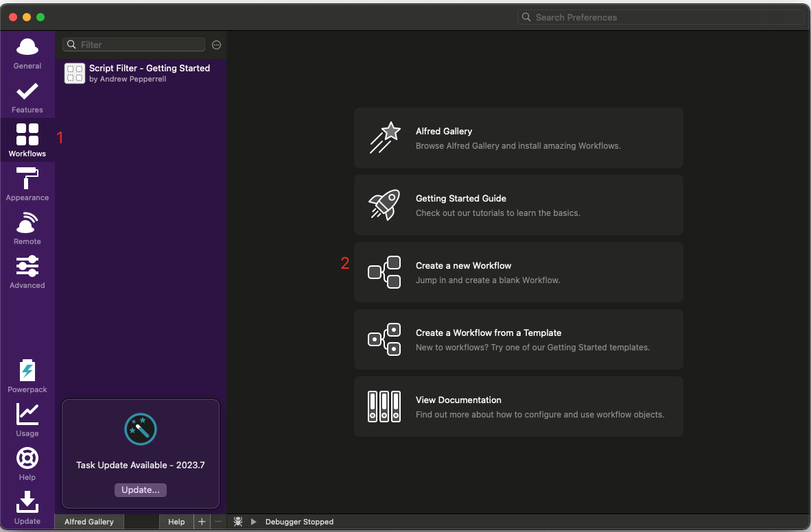The image size is (811, 532).
Task: Click the magic wand Task Update icon
Action: (141, 429)
